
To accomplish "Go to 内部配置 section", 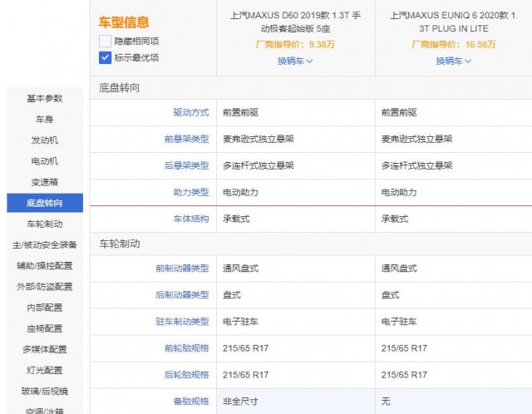I will pos(45,308).
